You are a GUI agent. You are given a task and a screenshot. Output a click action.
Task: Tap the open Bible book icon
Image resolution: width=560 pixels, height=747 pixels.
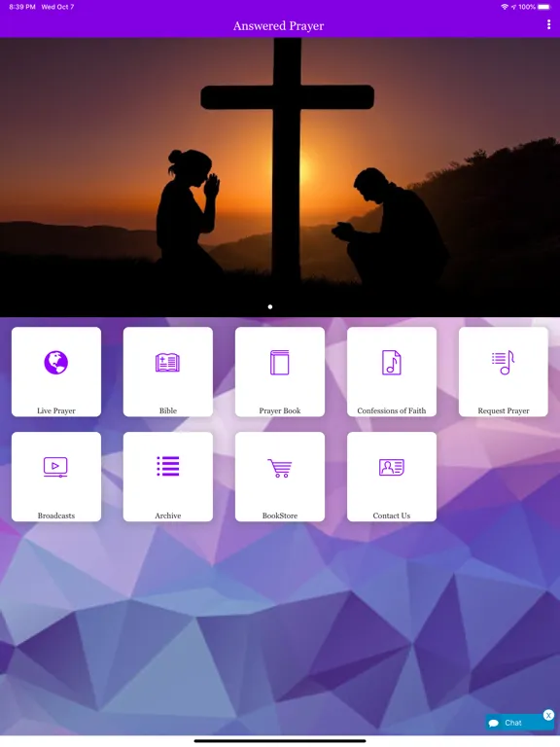click(167, 363)
